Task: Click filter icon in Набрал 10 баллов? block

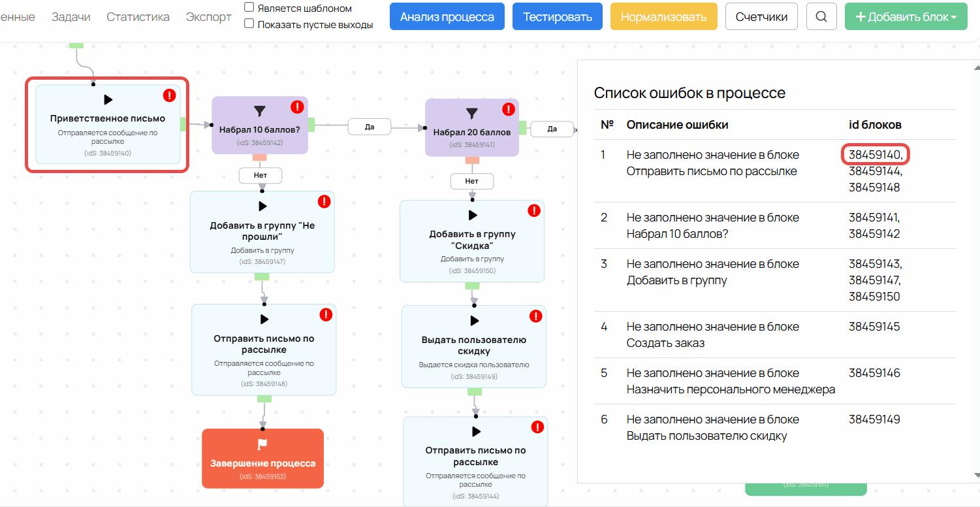Action: 259,112
